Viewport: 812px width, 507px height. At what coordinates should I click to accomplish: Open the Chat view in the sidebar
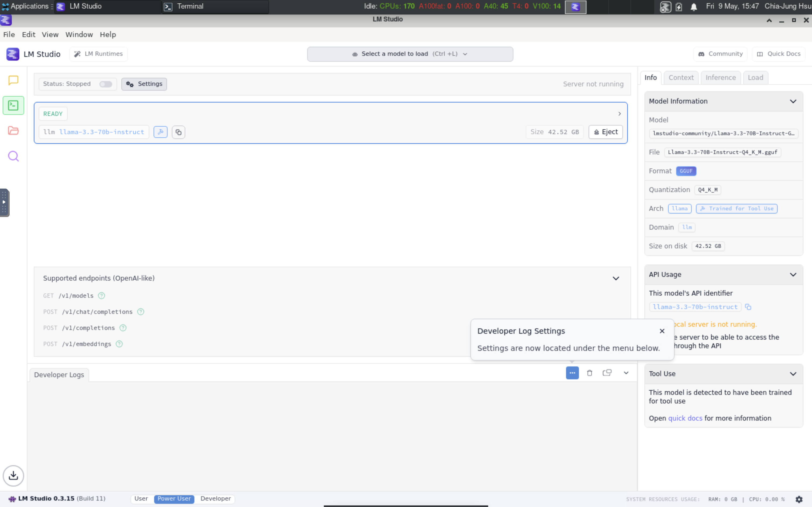pos(13,80)
